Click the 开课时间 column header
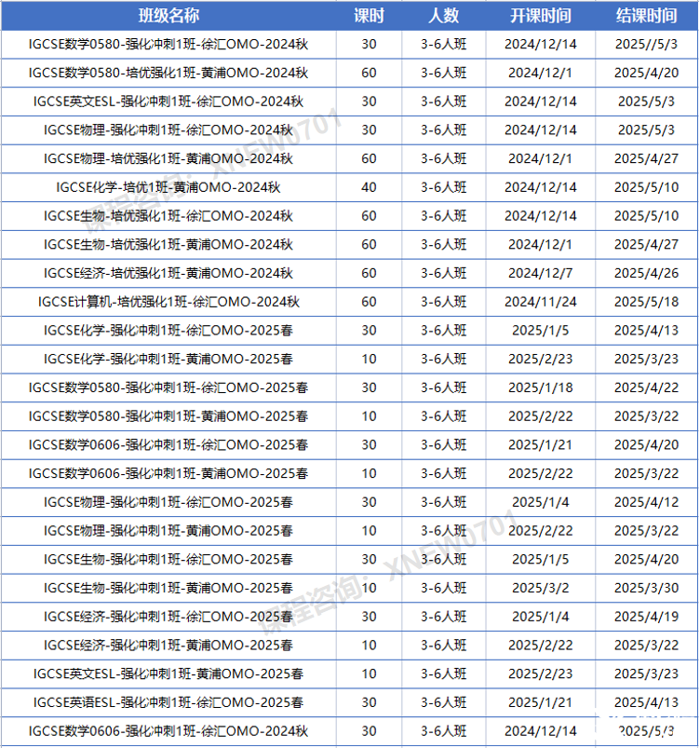 (541, 16)
